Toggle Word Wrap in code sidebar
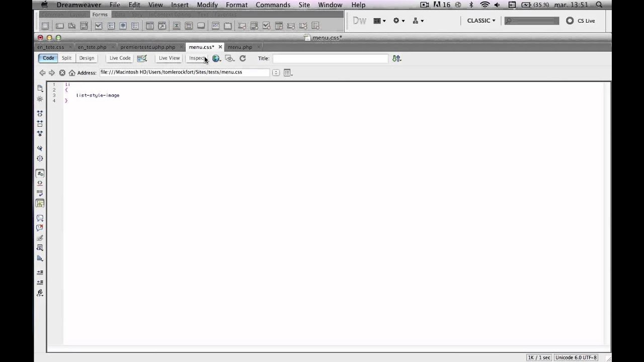 point(40,193)
